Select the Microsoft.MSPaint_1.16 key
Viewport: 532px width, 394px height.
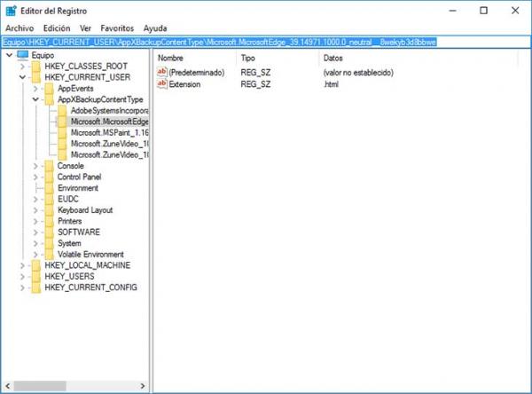click(x=110, y=132)
